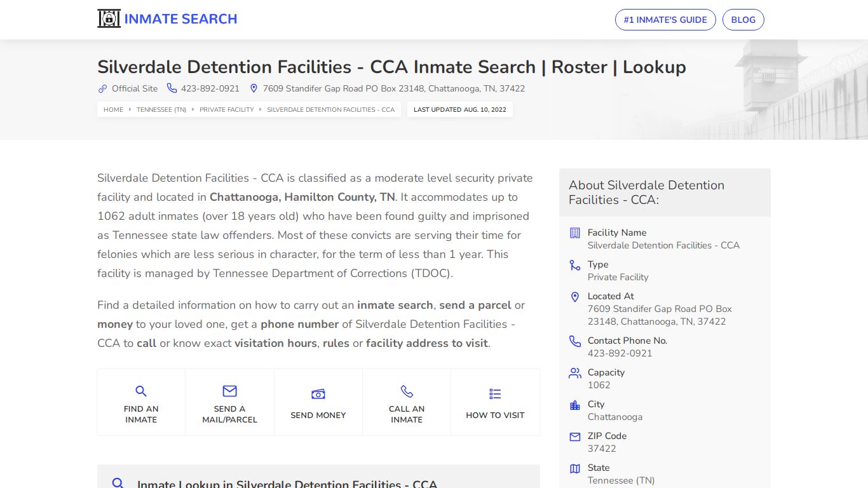
Task: Open the CALL AN INMATE tile
Action: [x=407, y=402]
